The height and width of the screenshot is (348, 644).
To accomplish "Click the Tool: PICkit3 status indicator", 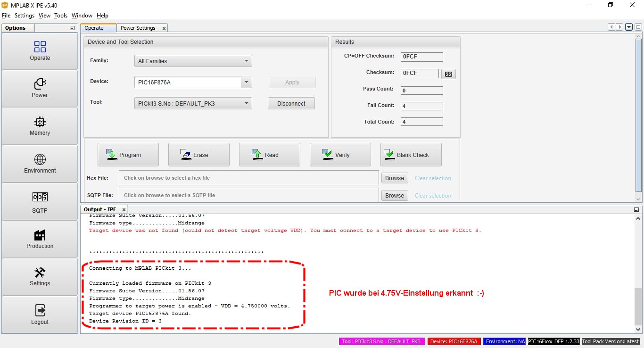I will tap(382, 341).
